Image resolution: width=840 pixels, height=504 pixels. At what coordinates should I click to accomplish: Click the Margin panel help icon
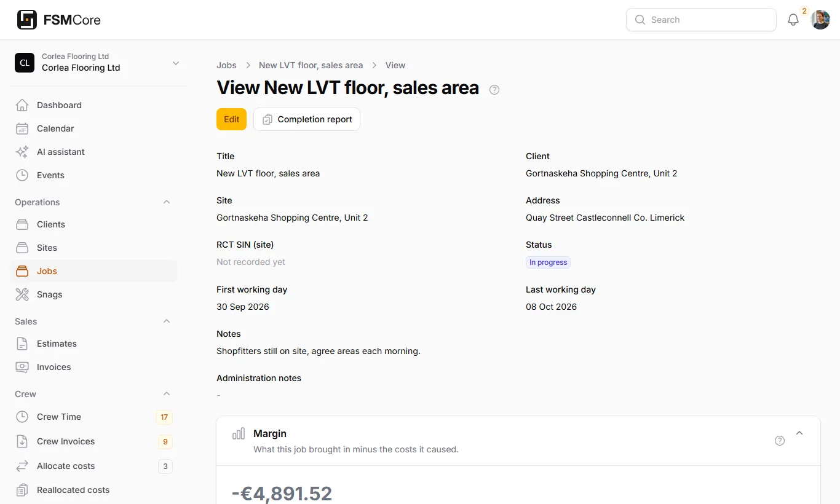pos(780,441)
